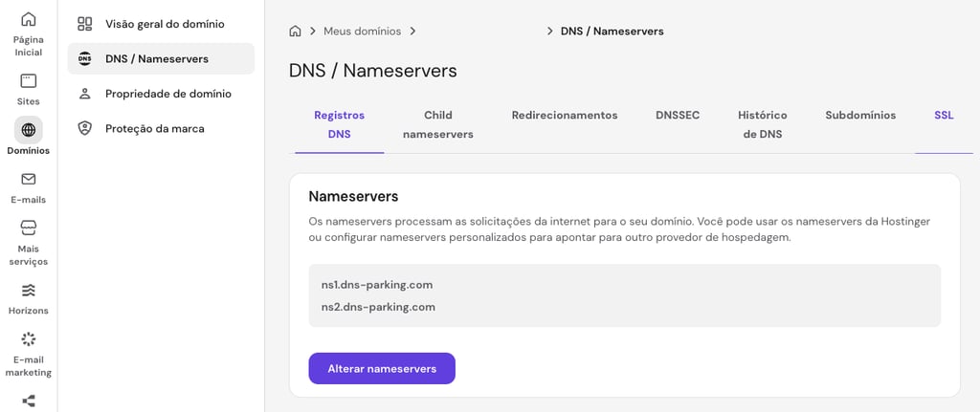Switch to the DNSSEC tab
Image resolution: width=980 pixels, height=412 pixels.
678,116
